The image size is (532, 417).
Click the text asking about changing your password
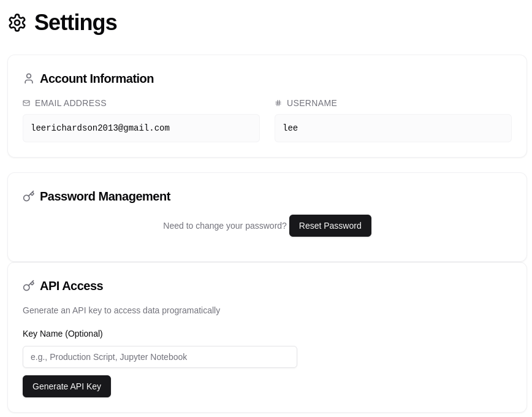coord(225,226)
